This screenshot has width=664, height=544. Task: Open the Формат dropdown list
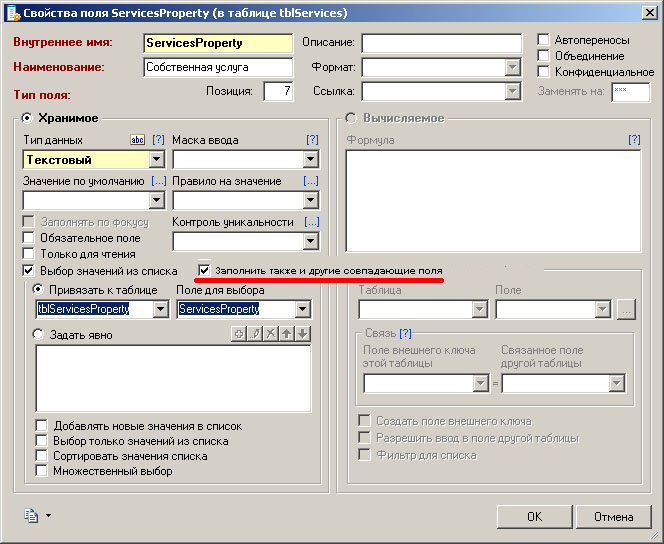click(x=513, y=68)
